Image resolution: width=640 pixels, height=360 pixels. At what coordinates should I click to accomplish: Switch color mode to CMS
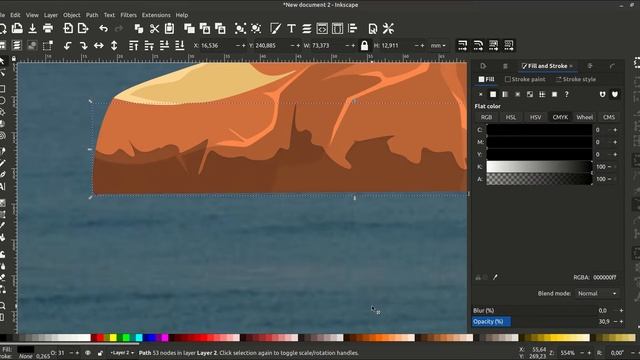coord(609,117)
